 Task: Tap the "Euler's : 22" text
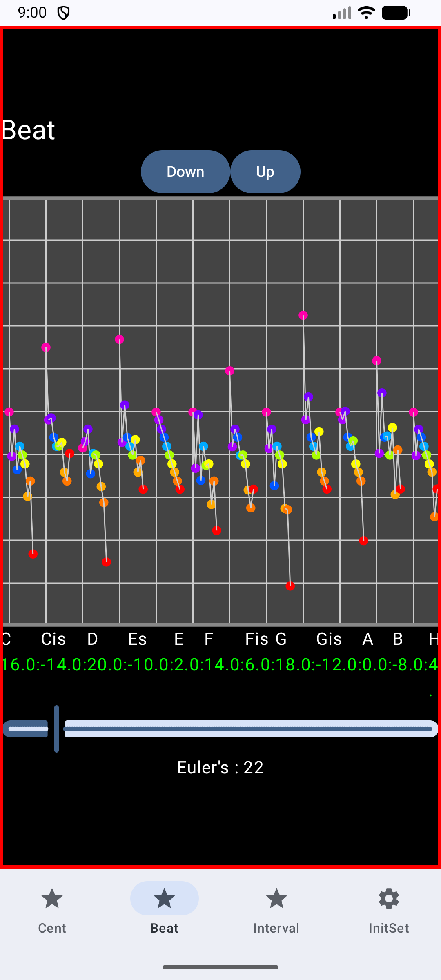coord(220,768)
